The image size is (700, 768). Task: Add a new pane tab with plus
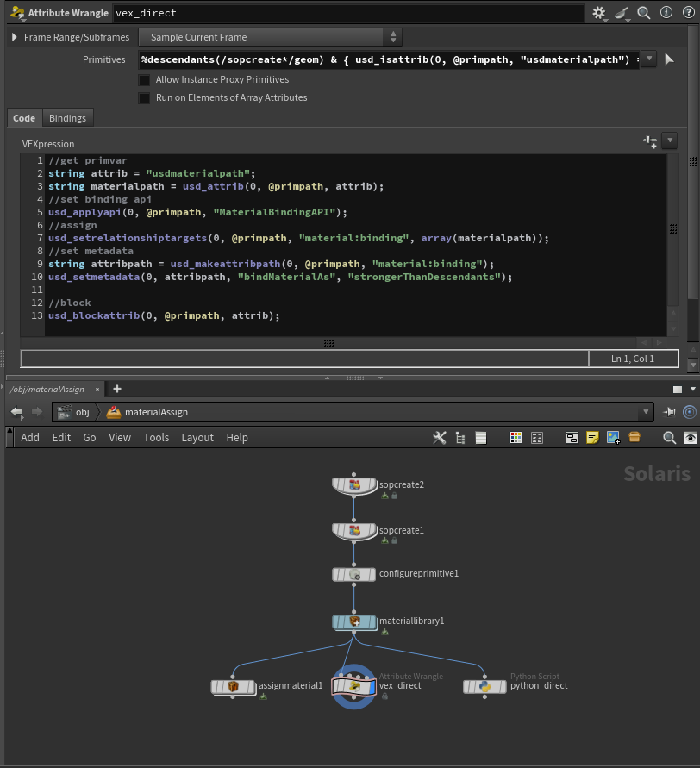click(117, 389)
